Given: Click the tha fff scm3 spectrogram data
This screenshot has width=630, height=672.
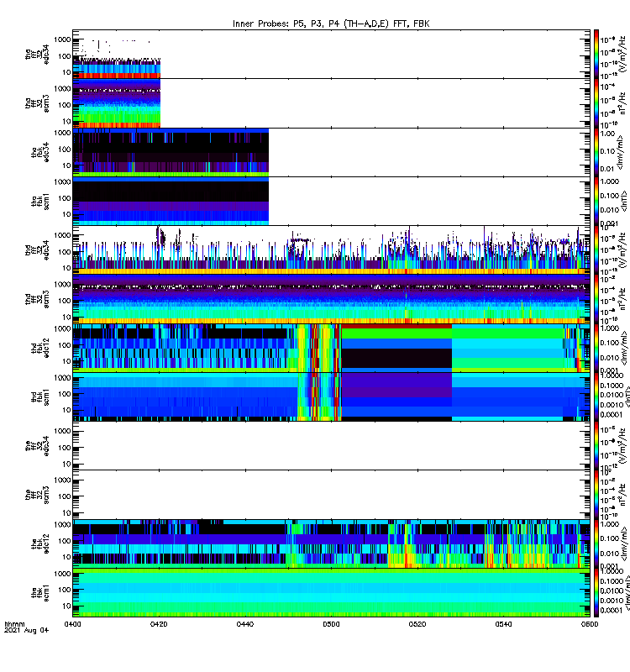Looking at the screenshot, I should [x=117, y=103].
